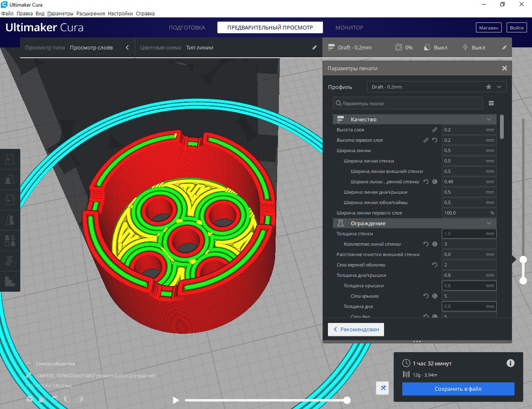Open the Правка menu
The height and width of the screenshot is (409, 532).
[x=25, y=13]
